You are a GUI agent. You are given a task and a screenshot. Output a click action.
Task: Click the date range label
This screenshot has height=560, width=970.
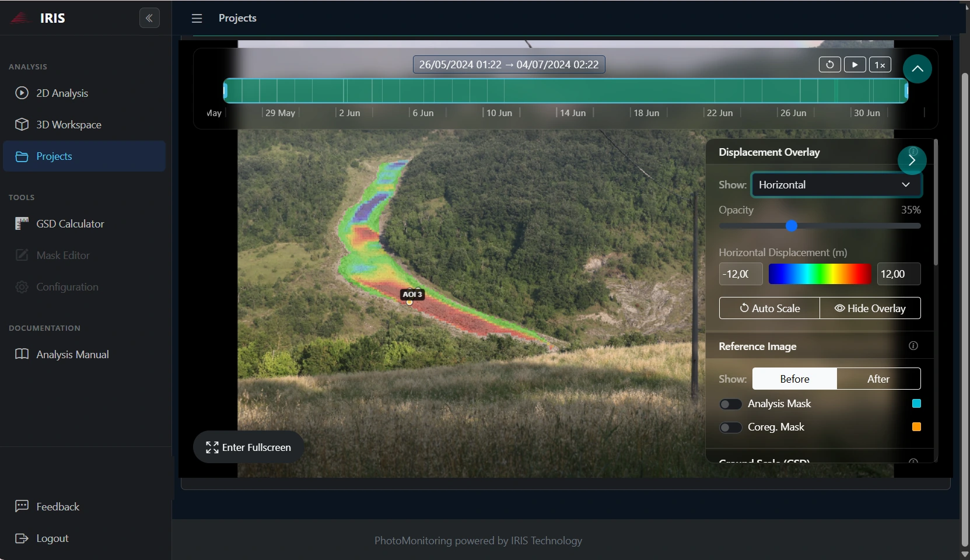click(x=509, y=65)
